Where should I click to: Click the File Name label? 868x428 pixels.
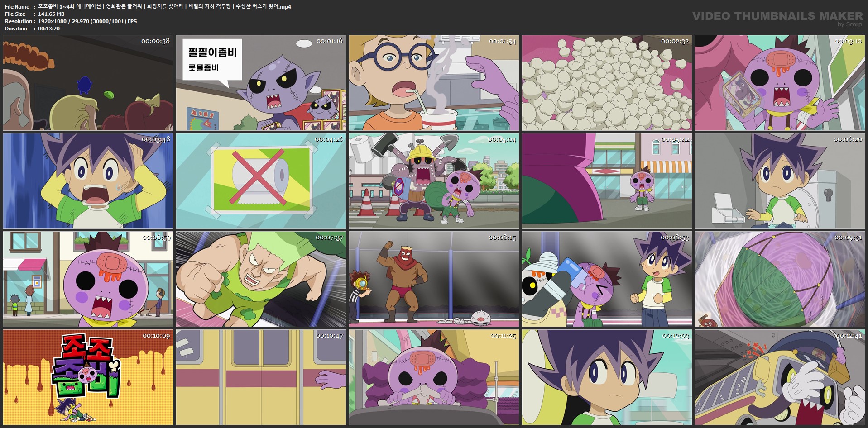(17, 7)
